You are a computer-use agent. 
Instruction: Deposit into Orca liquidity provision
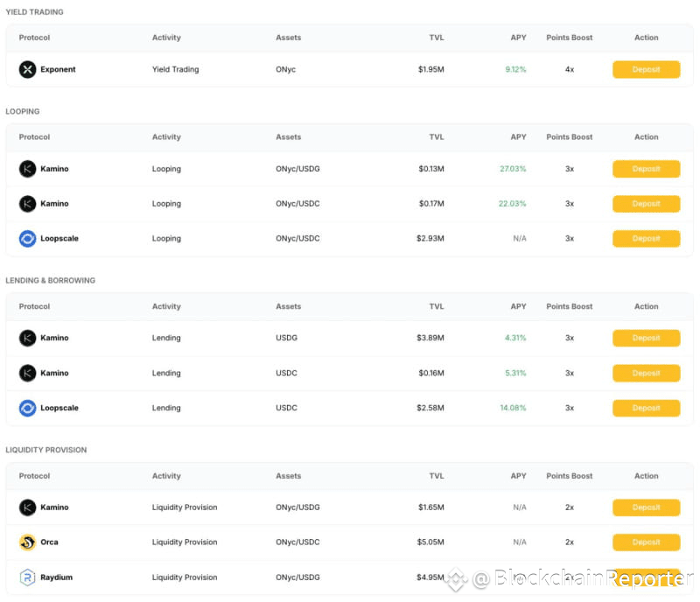(x=646, y=542)
